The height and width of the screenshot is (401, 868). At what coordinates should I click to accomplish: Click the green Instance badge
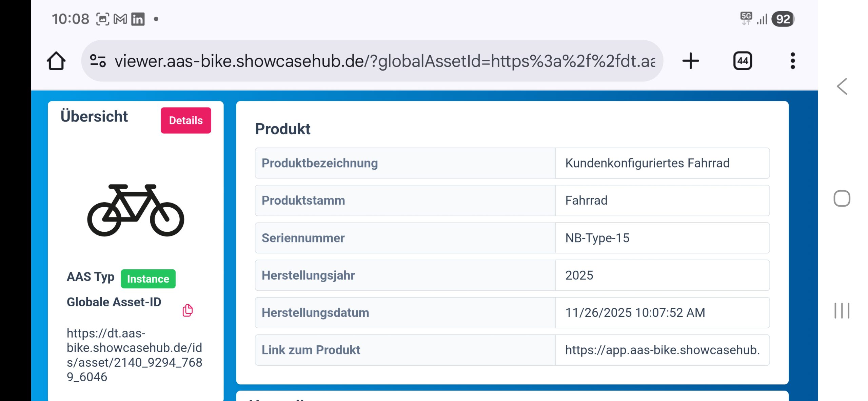pyautogui.click(x=148, y=279)
